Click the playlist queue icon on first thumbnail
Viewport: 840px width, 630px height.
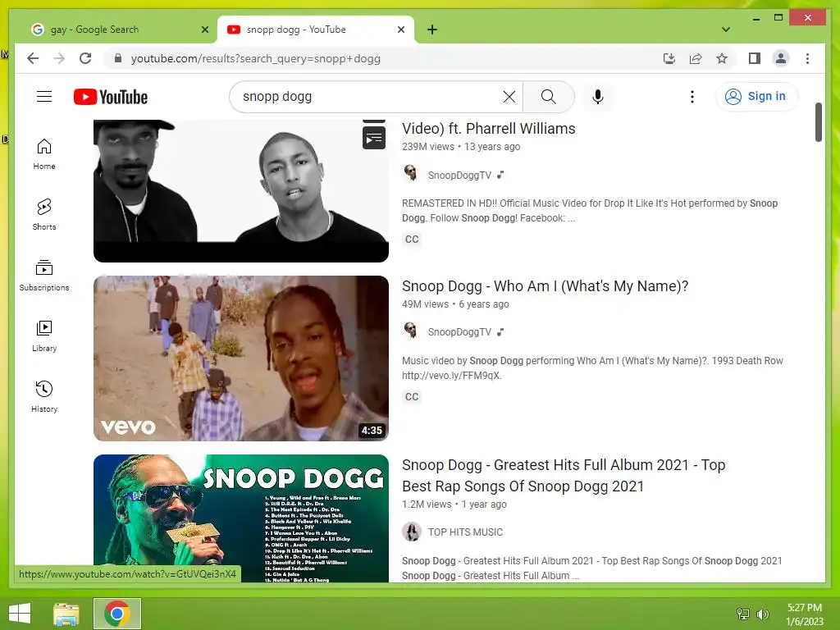pos(374,139)
